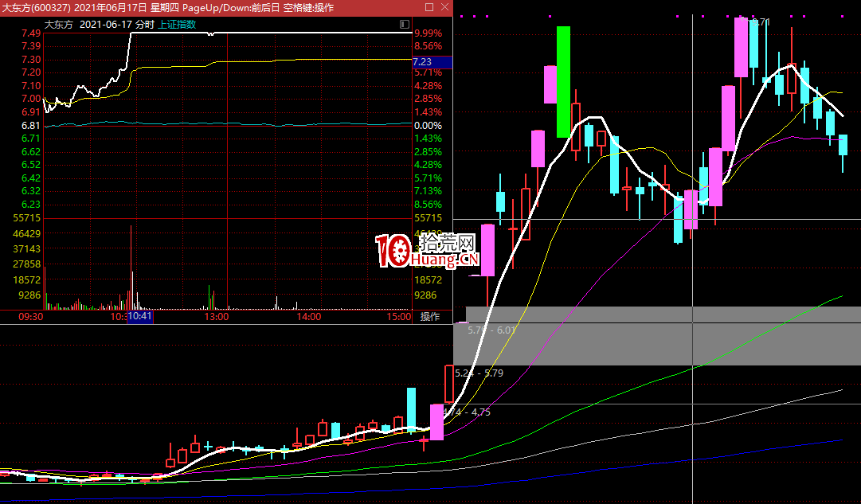861x504 pixels.
Task: Select the tall green candlestick on K-line chart
Action: [x=563, y=82]
